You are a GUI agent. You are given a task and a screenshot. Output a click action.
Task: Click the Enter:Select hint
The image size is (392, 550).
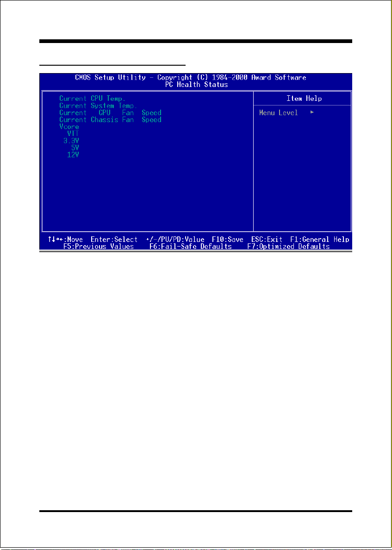point(114,240)
